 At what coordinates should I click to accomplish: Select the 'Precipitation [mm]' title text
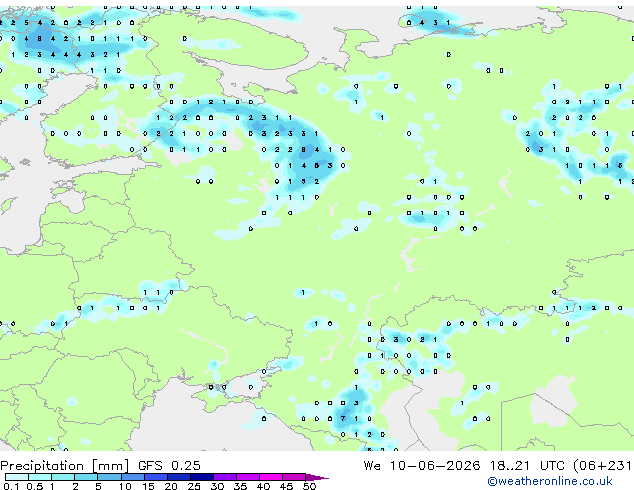pos(64,466)
